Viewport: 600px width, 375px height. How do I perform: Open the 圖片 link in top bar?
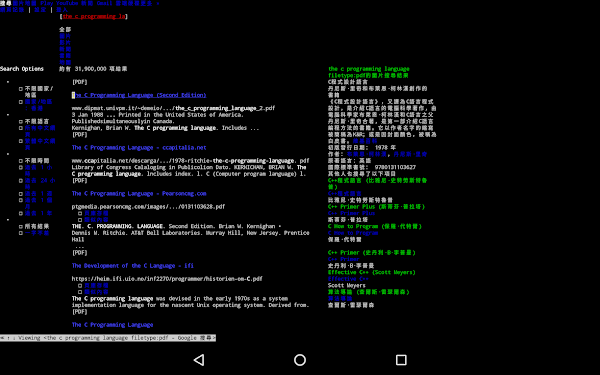pyautogui.click(x=18, y=3)
